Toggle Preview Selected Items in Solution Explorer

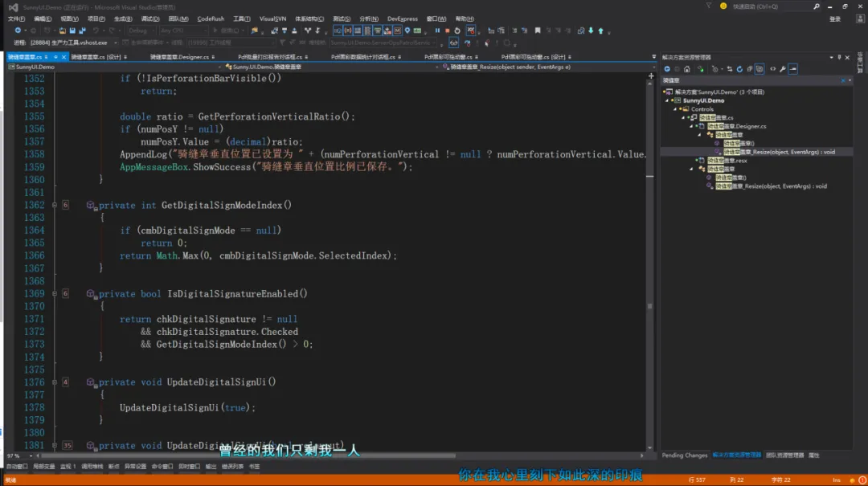793,69
